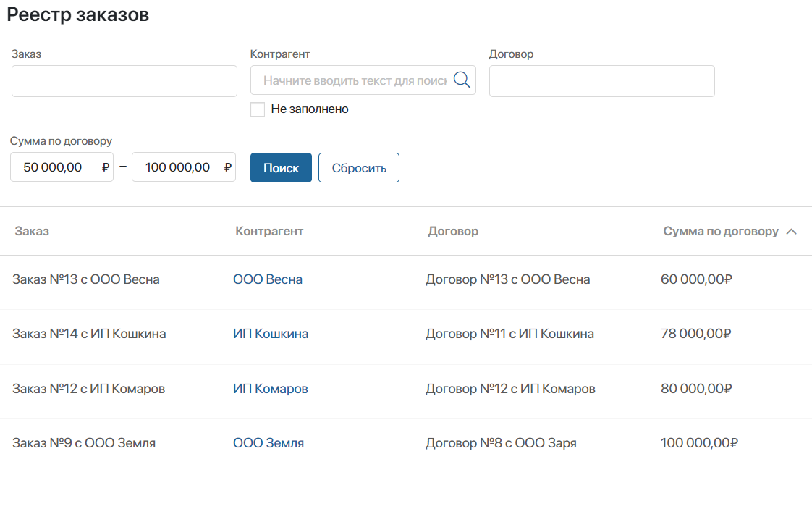Click cell Договор №12 с ИП Комаров
Image resolution: width=812 pixels, height=509 pixels.
click(x=510, y=389)
